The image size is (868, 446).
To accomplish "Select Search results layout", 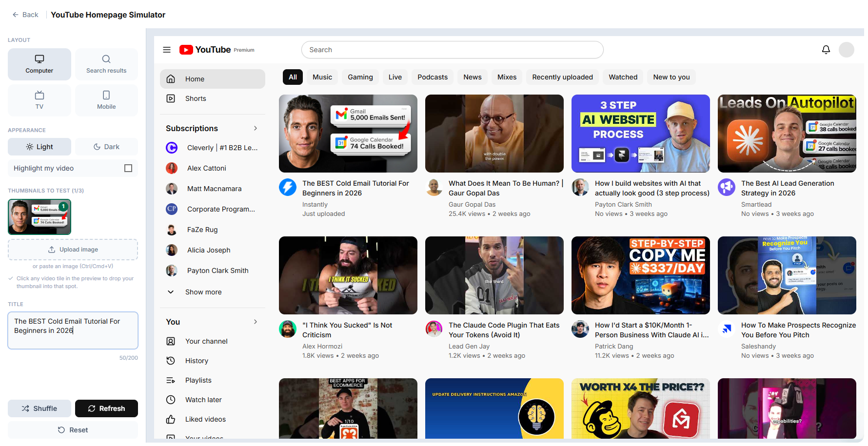I will (106, 64).
